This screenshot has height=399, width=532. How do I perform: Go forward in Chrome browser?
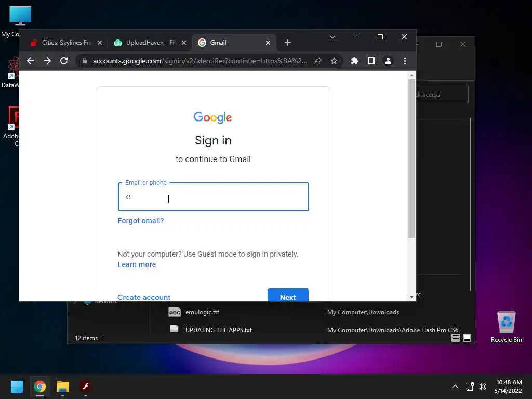point(47,61)
